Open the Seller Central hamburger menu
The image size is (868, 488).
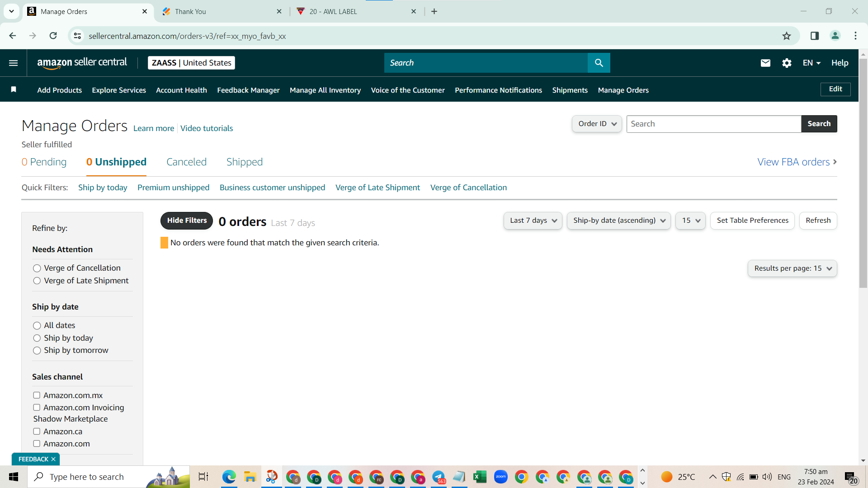click(14, 63)
